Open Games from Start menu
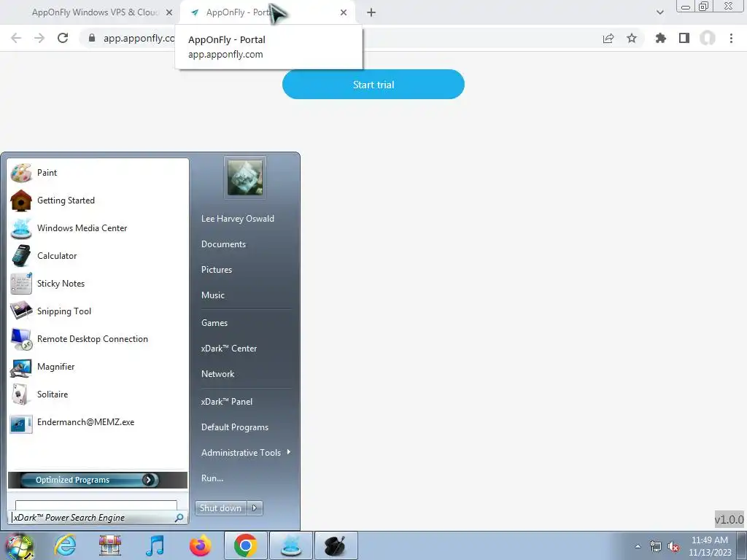The image size is (747, 560). click(214, 323)
